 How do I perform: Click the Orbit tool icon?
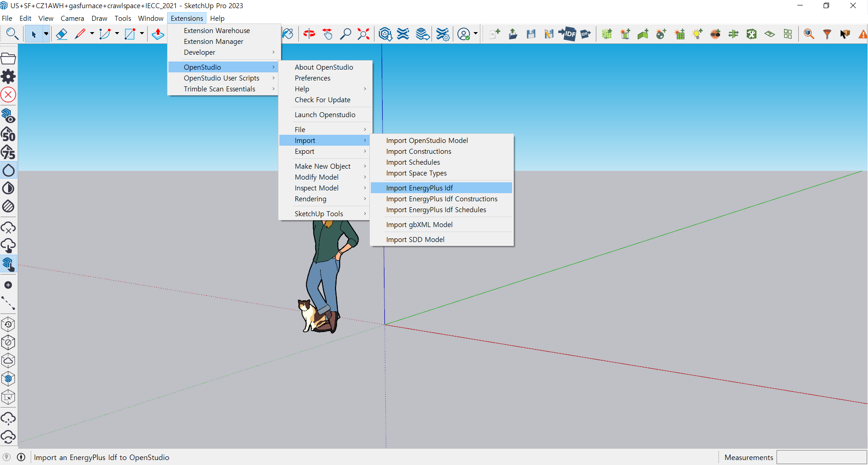point(309,34)
